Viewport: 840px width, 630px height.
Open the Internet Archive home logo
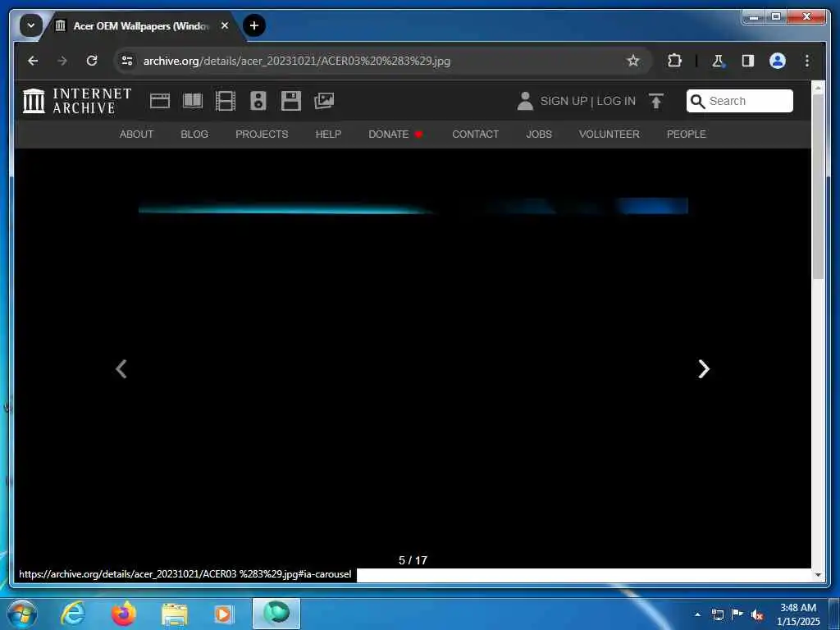click(x=76, y=101)
